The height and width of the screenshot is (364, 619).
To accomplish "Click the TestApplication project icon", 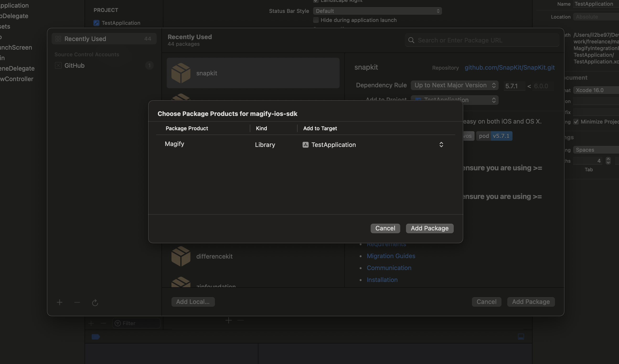I will point(96,23).
